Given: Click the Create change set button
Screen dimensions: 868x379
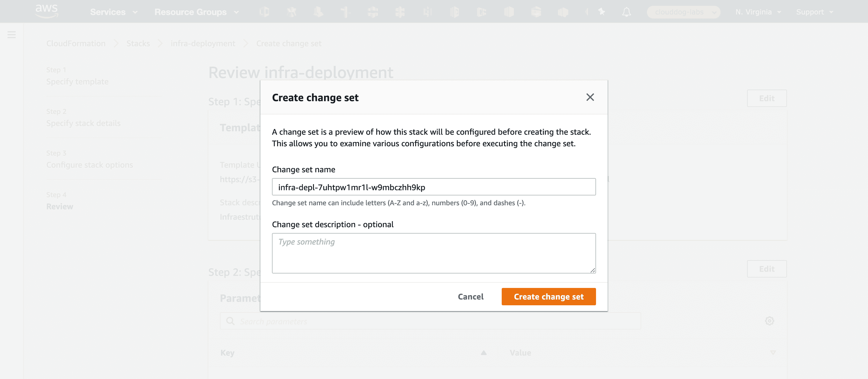Looking at the screenshot, I should 548,297.
